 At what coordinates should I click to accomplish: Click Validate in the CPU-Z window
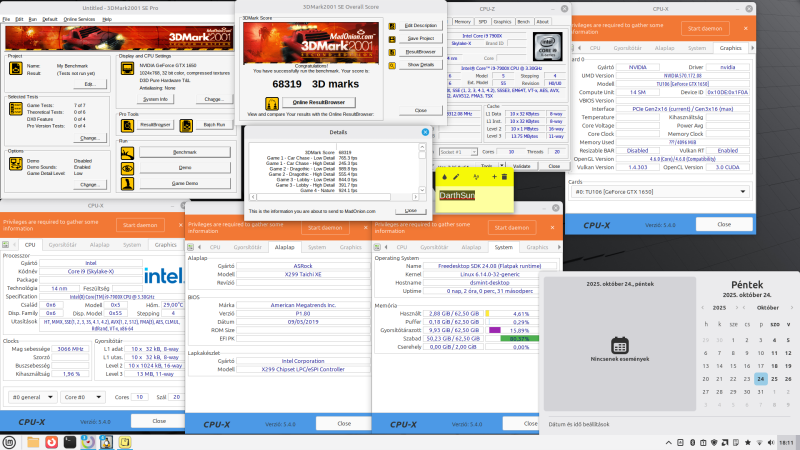[x=521, y=166]
